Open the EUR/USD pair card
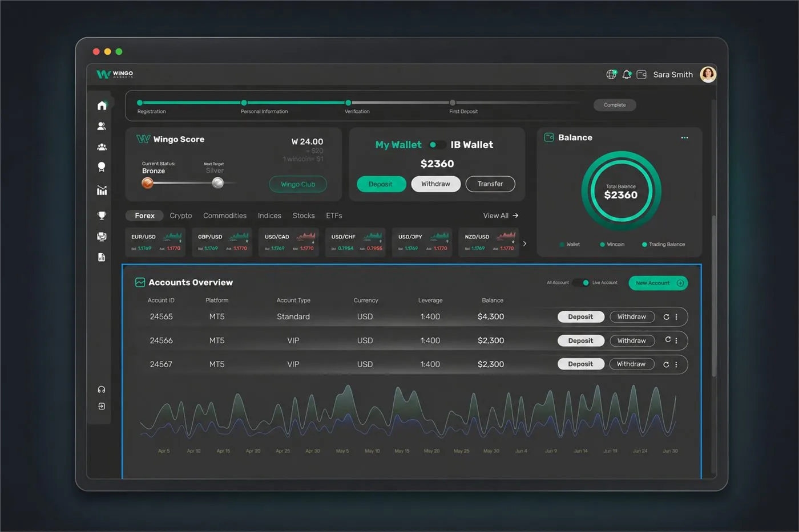 [x=155, y=242]
